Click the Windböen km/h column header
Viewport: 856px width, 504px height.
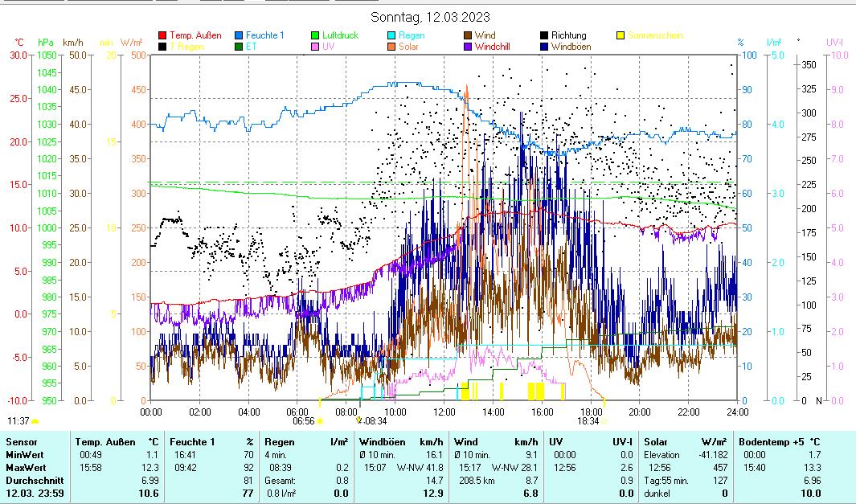(x=401, y=441)
